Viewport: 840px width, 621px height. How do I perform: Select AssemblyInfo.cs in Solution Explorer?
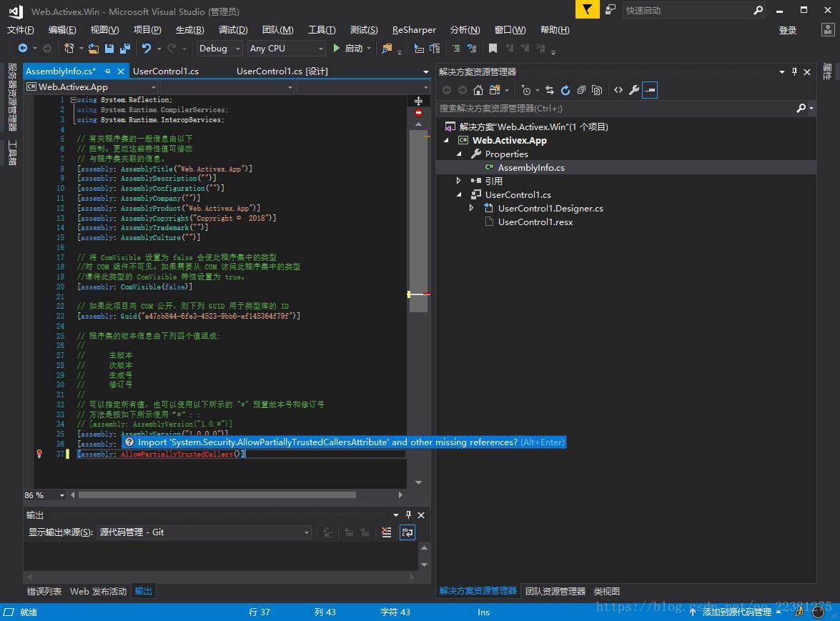(x=531, y=167)
